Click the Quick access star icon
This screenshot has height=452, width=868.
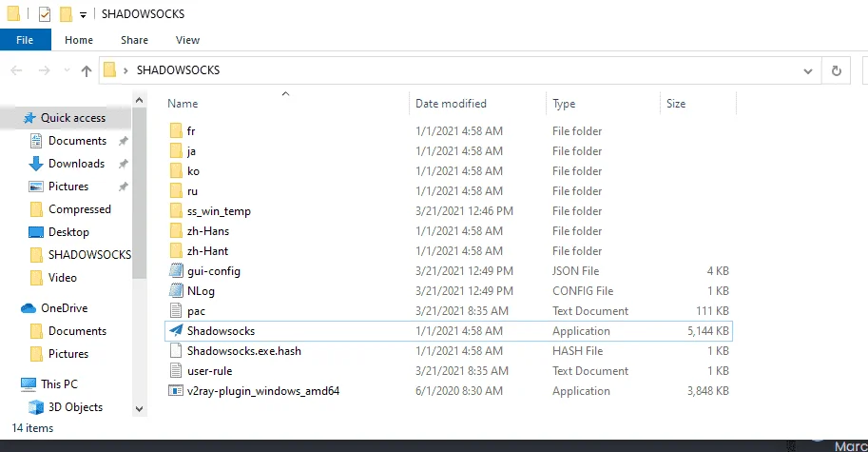(29, 117)
